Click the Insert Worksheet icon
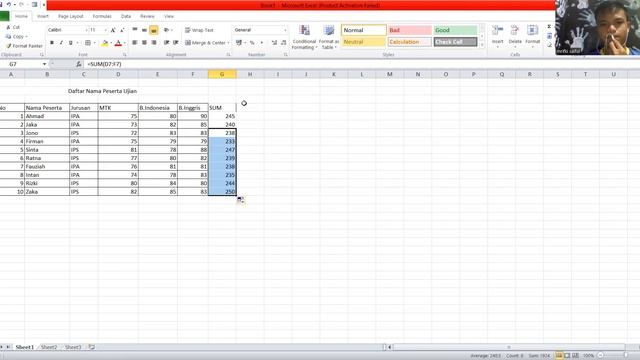 pos(92,347)
